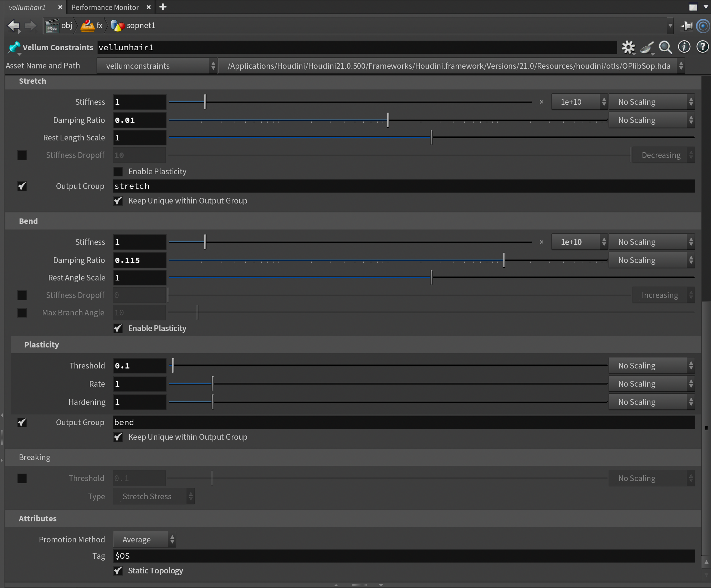Click the fx path node icon

(87, 26)
